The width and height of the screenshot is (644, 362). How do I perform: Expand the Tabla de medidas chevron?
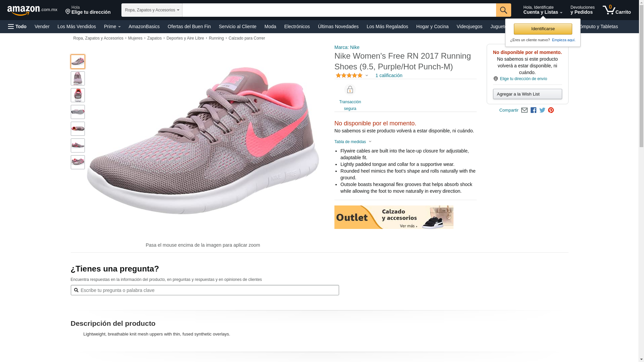pyautogui.click(x=370, y=142)
